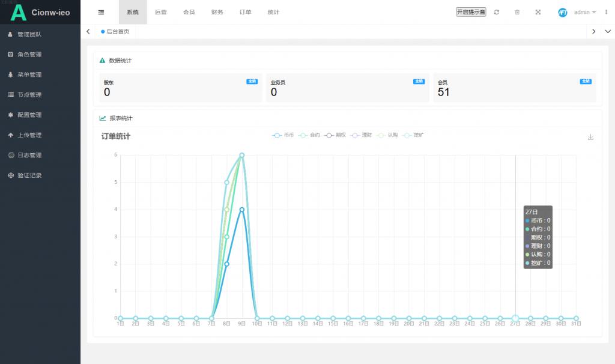Click the Cionw-ieo logo
615x364 pixels.
40,12
